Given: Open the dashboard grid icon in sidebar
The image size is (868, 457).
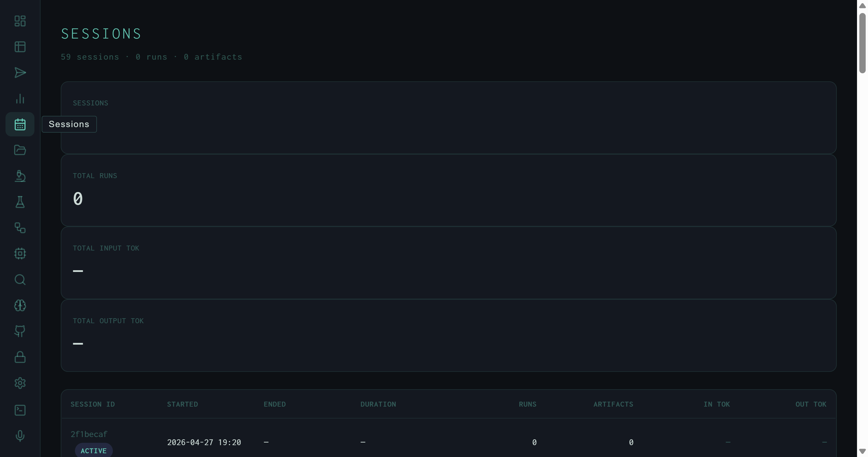Looking at the screenshot, I should [20, 21].
